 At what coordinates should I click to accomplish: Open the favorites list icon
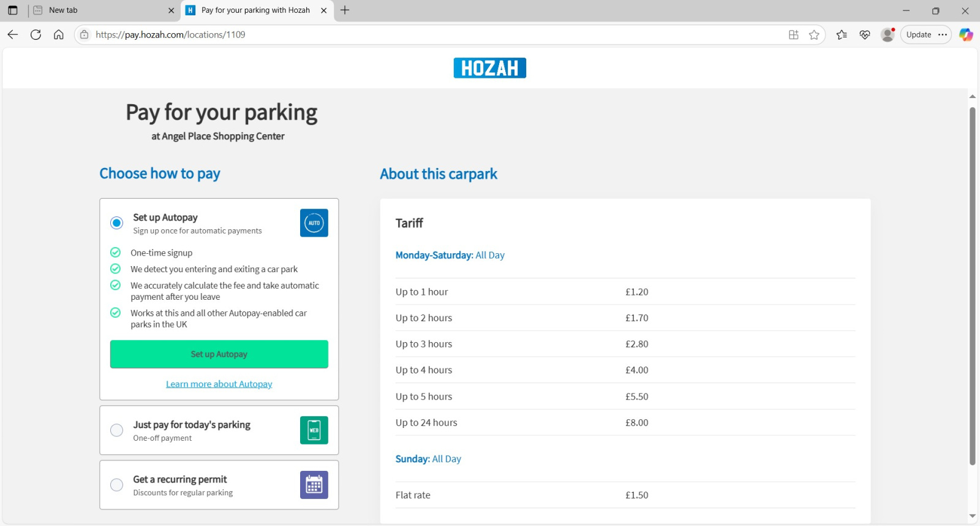pyautogui.click(x=842, y=35)
